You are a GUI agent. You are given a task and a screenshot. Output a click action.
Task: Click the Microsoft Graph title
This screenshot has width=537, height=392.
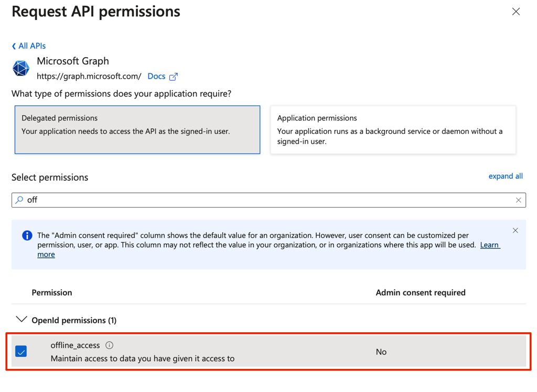click(x=73, y=61)
